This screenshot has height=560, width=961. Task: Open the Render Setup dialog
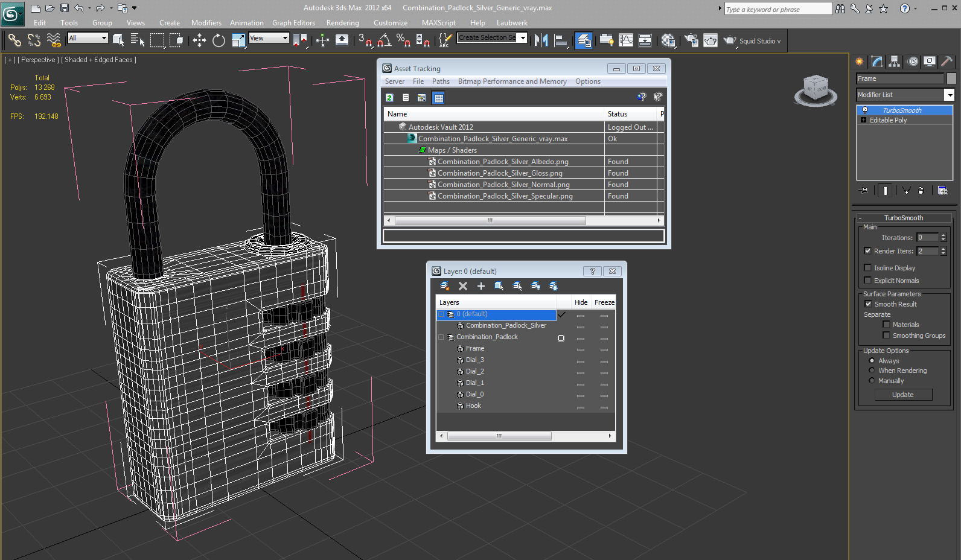[x=691, y=40]
